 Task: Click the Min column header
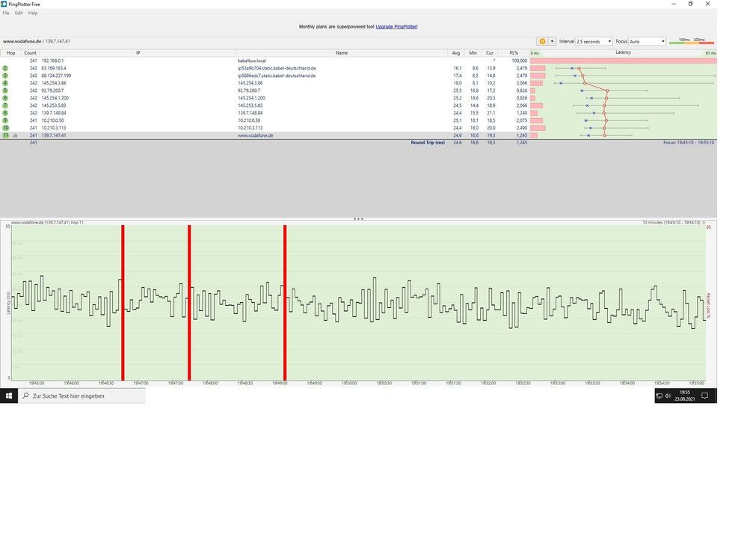coord(473,53)
